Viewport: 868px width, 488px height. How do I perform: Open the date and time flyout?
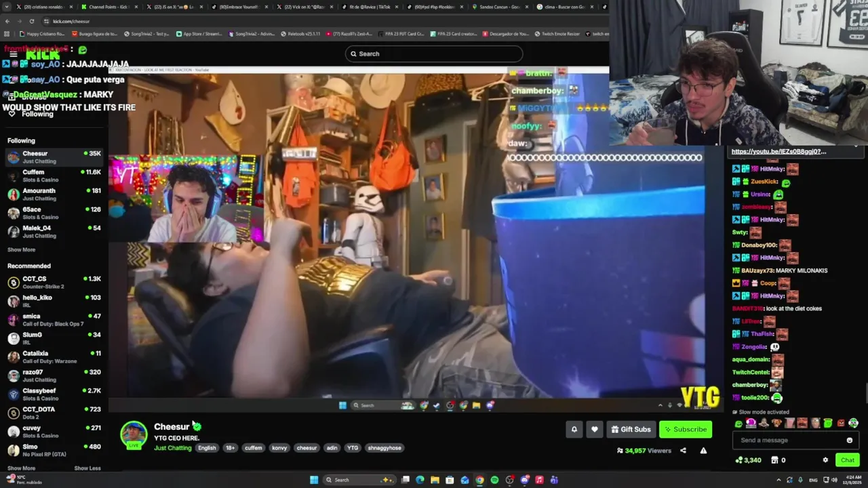click(852, 480)
